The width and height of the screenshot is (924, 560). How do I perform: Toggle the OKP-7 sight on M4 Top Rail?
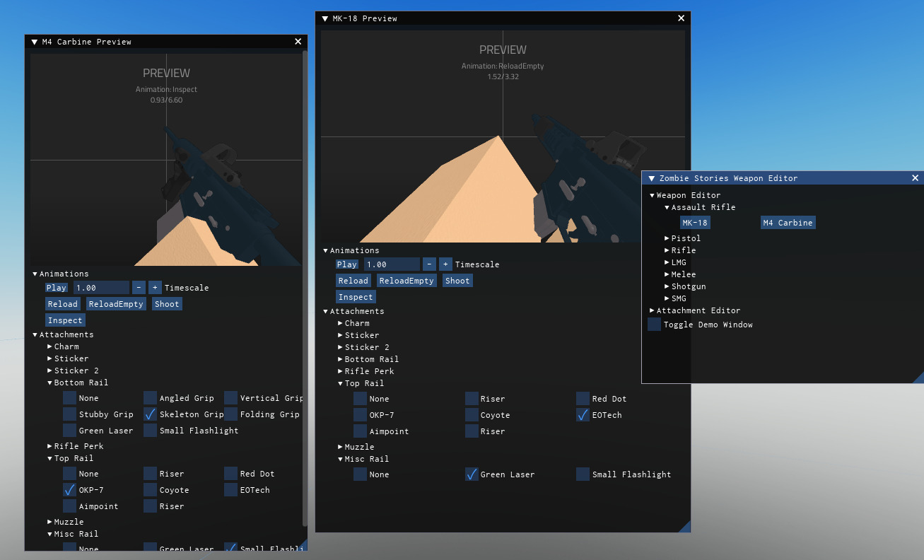(69, 489)
